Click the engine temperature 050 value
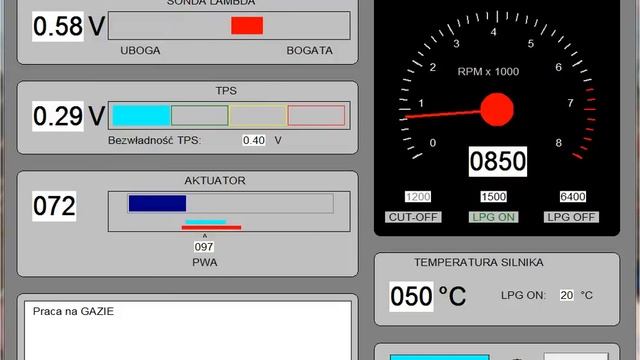 click(411, 296)
